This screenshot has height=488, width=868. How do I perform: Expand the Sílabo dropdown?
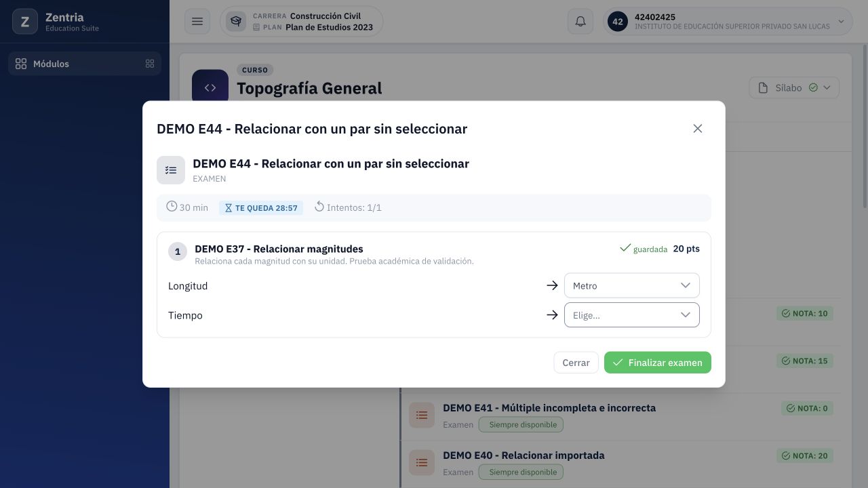(x=794, y=87)
